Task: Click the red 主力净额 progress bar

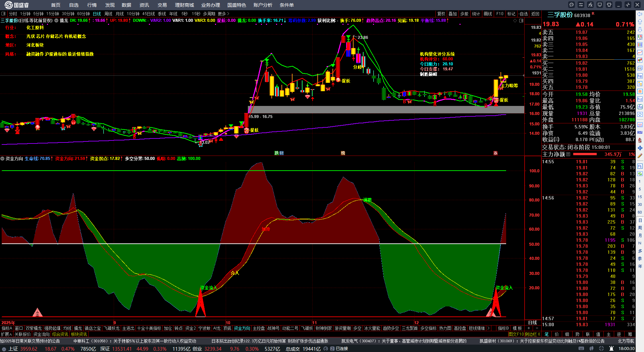Action: click(585, 154)
